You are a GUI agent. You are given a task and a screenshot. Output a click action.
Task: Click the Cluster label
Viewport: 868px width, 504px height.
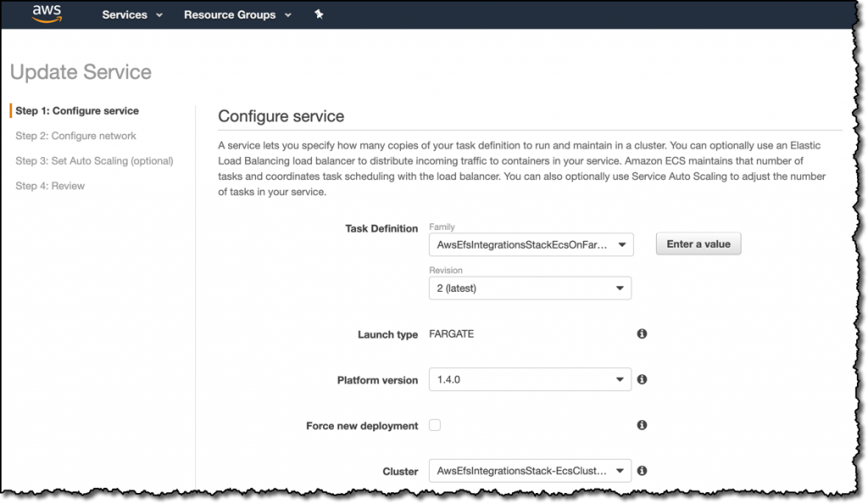coord(400,471)
